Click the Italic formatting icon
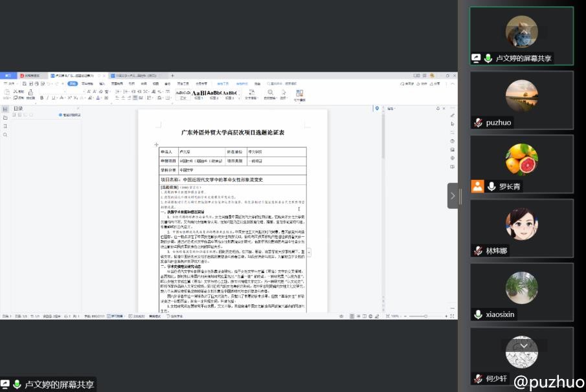This screenshot has width=586, height=392. (48, 98)
